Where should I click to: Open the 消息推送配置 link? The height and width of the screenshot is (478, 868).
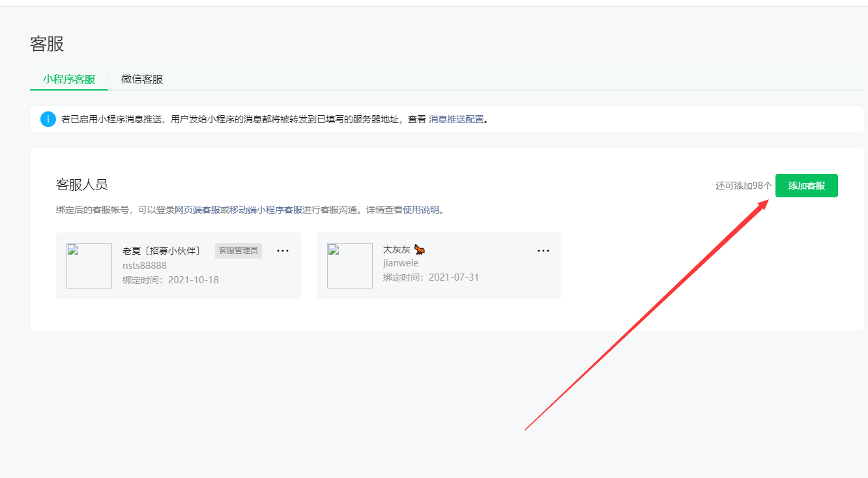[x=456, y=119]
